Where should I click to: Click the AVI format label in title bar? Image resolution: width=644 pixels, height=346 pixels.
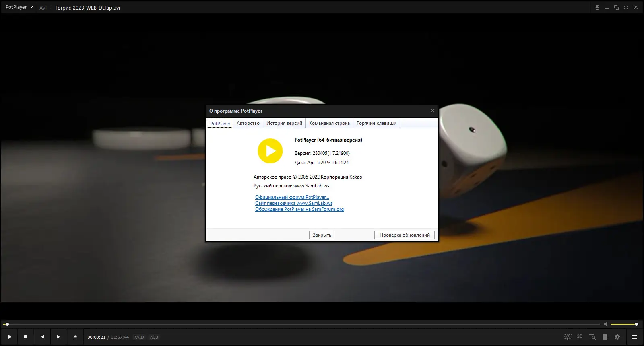[x=43, y=8]
